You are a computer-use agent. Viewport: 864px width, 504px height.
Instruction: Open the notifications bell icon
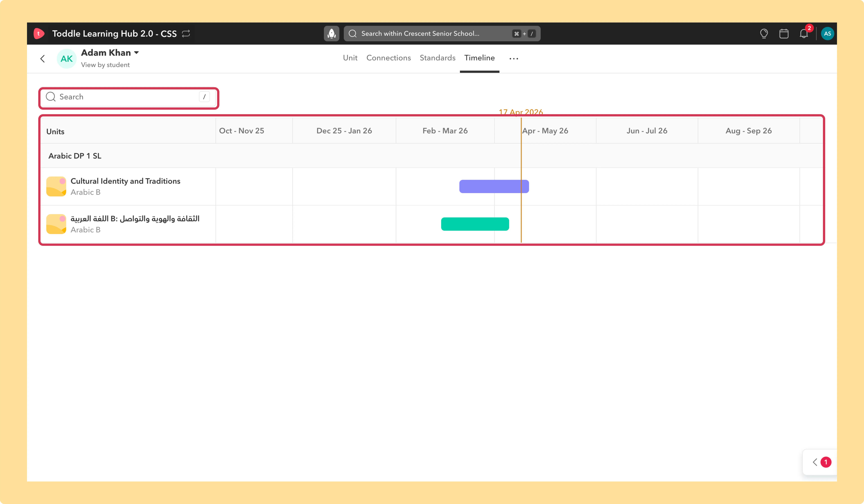[804, 34]
